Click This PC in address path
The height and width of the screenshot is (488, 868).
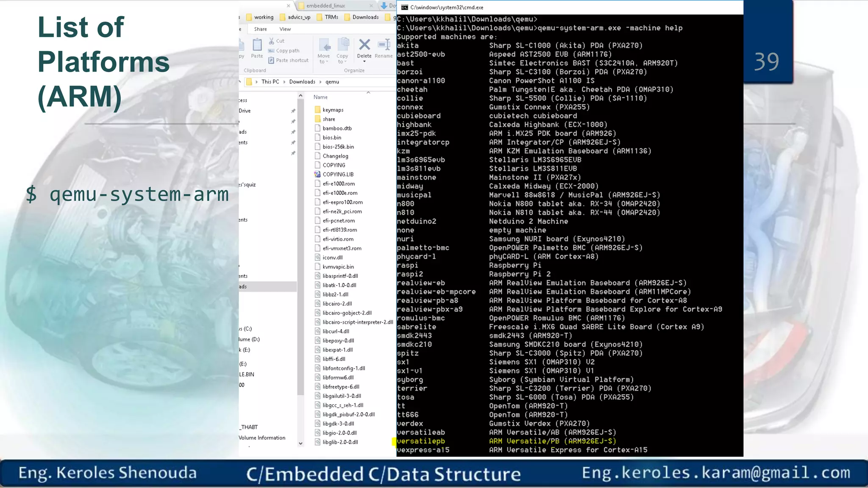click(x=270, y=82)
